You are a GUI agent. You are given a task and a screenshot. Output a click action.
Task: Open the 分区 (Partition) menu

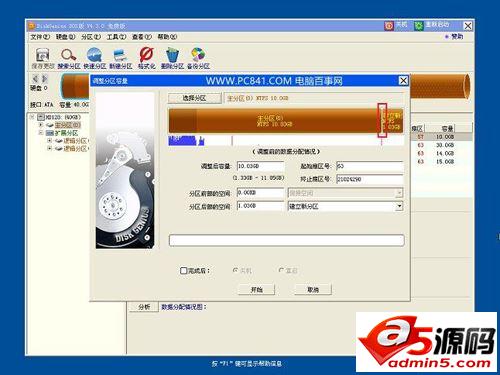(91, 37)
